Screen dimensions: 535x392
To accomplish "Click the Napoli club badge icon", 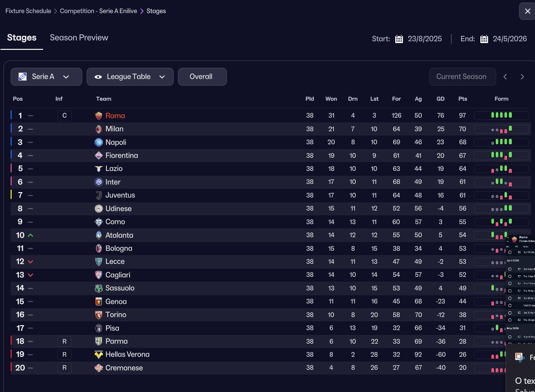I will tap(99, 142).
